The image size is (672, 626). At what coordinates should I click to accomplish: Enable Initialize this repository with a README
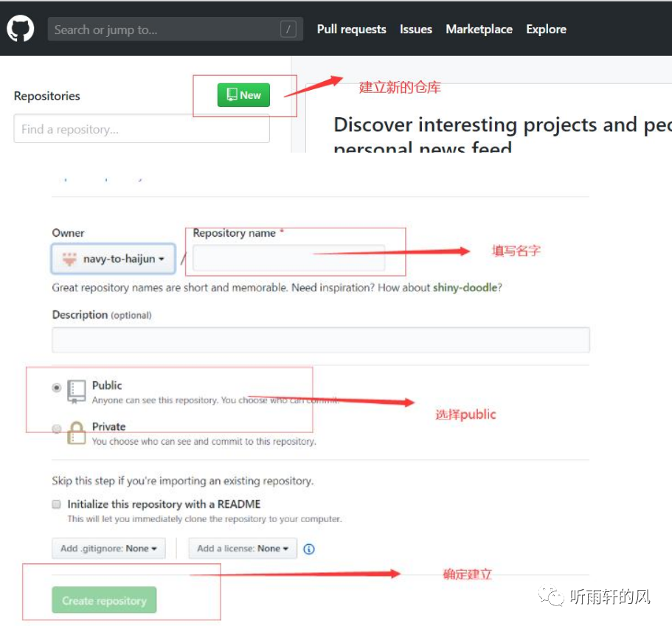pos(56,504)
